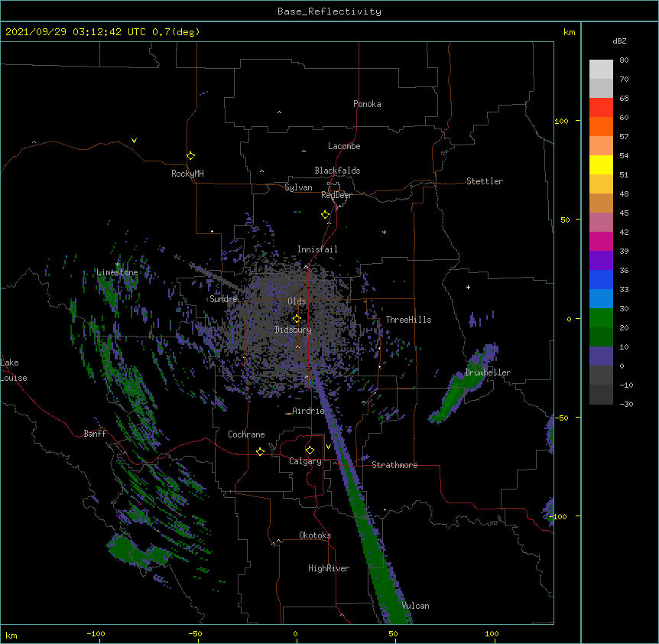Click the Banff label on the map
Image resolution: width=659 pixels, height=644 pixels.
point(95,434)
